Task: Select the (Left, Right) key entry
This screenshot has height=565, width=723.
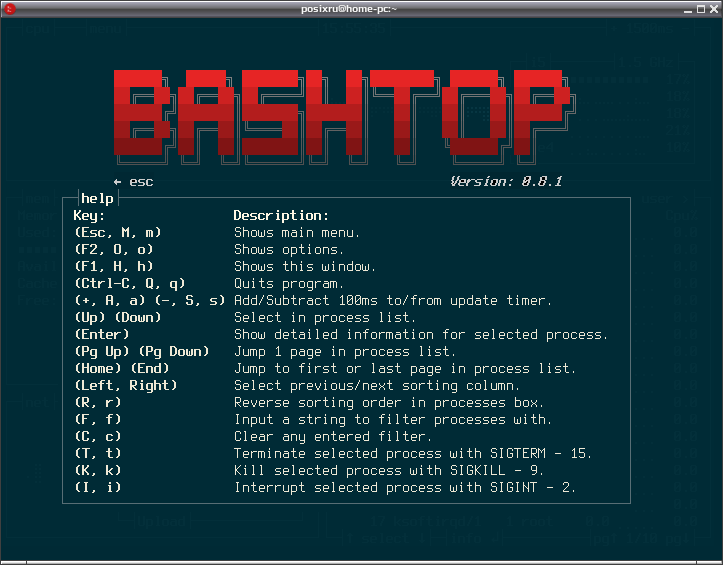Action: pyautogui.click(x=126, y=386)
